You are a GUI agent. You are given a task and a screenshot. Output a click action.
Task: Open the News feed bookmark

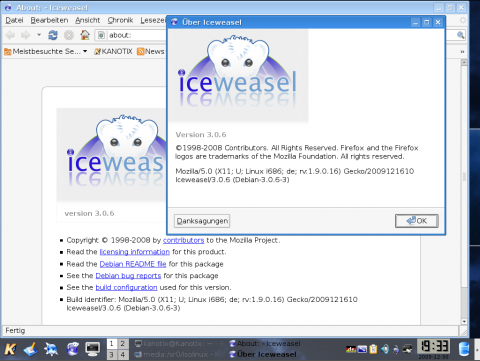coord(151,51)
